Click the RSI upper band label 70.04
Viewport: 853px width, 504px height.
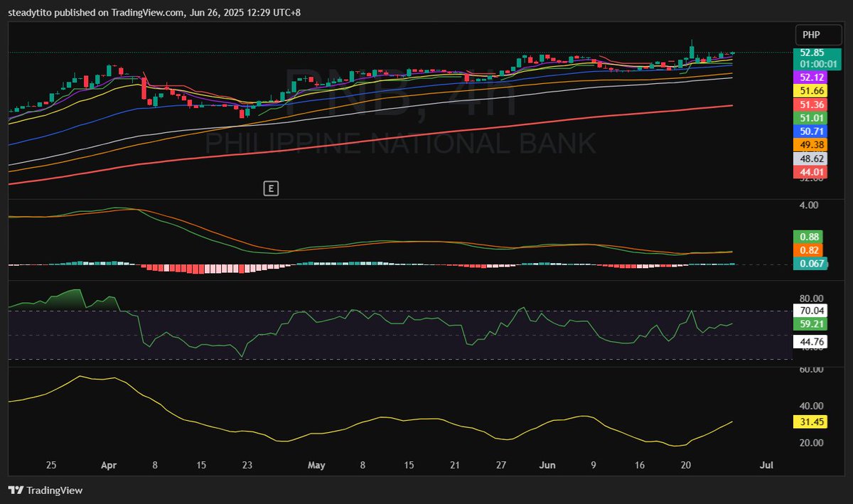(x=810, y=311)
